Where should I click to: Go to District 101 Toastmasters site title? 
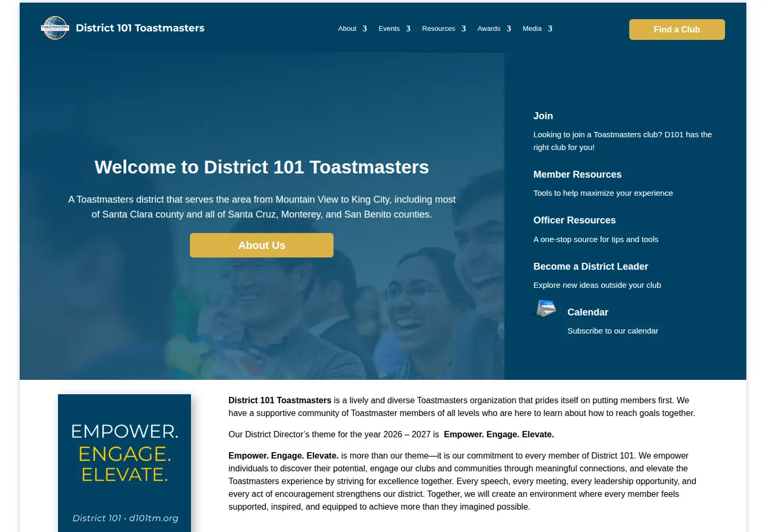click(140, 28)
